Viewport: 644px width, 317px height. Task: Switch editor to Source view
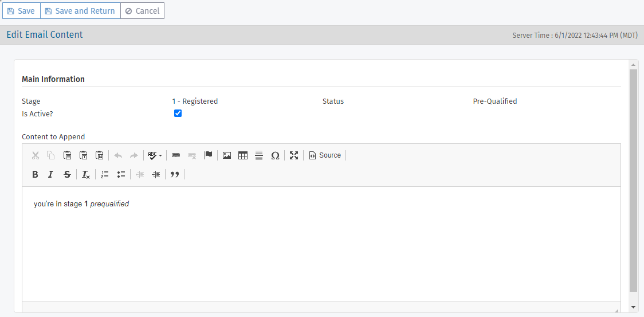coord(325,155)
